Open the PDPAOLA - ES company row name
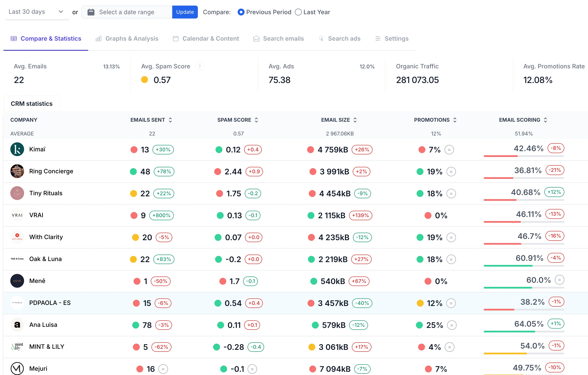This screenshot has height=375, width=588. (50, 303)
